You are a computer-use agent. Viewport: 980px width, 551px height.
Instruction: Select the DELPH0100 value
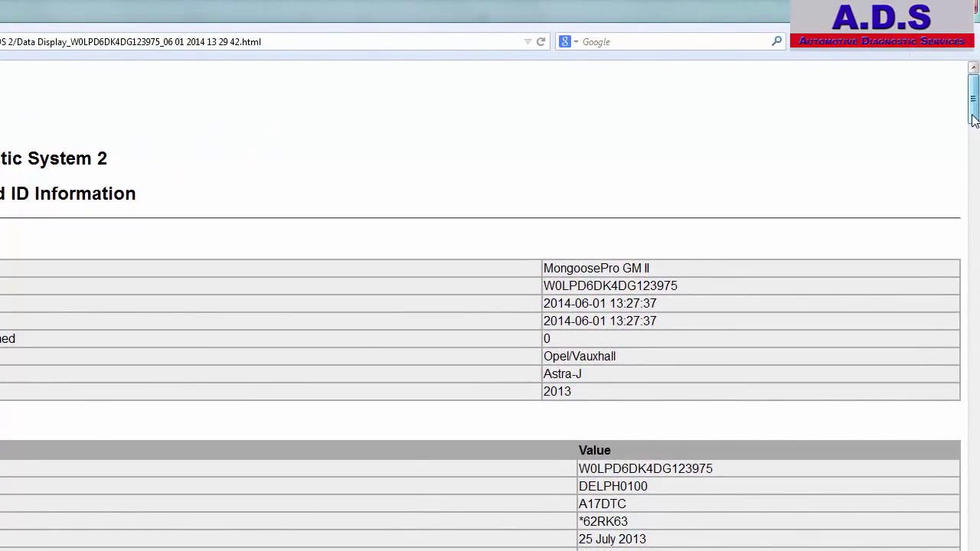pos(769,486)
